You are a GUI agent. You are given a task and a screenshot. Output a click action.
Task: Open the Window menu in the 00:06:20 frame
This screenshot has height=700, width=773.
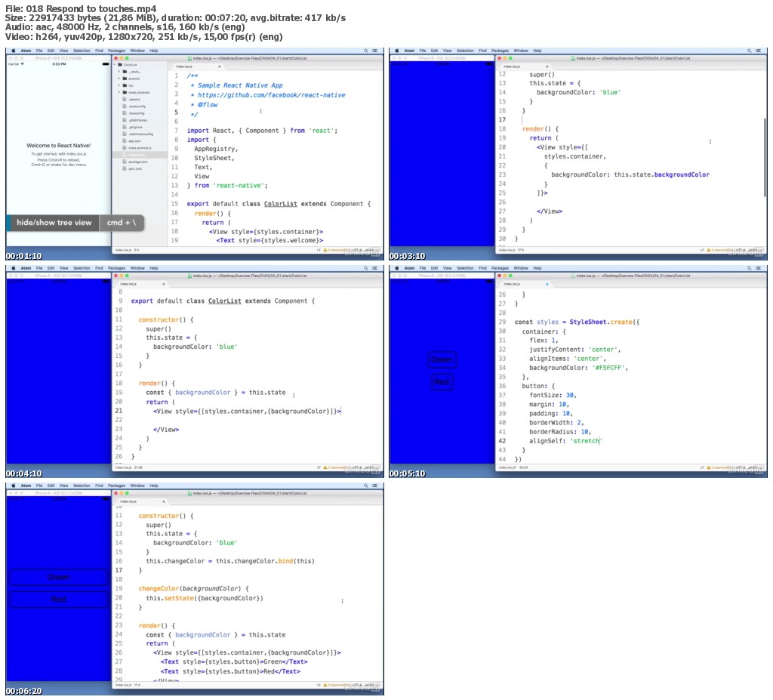coord(137,486)
